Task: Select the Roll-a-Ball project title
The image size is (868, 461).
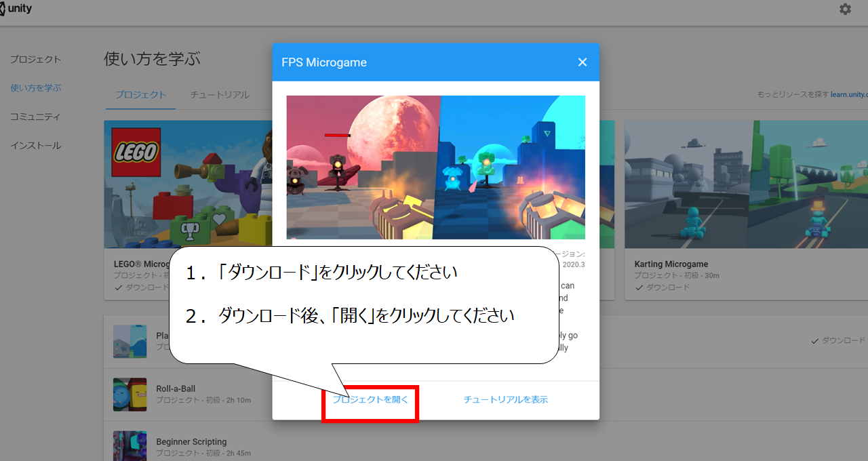Action: pos(176,388)
